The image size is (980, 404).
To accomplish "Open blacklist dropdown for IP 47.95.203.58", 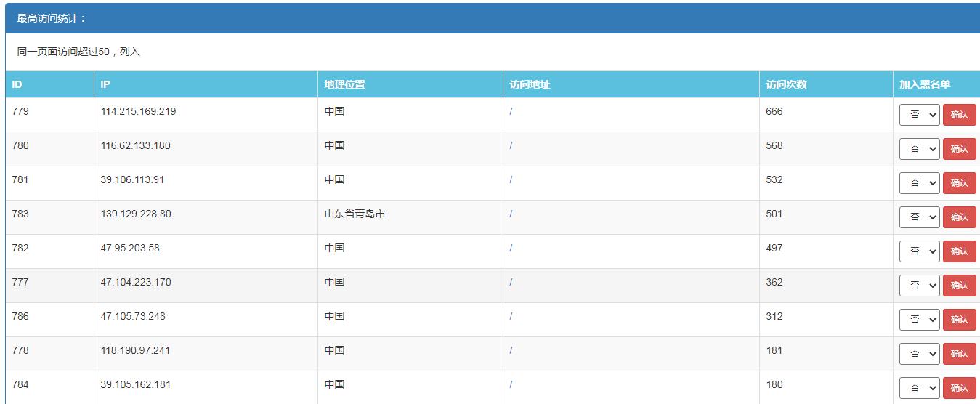I will click(x=919, y=251).
